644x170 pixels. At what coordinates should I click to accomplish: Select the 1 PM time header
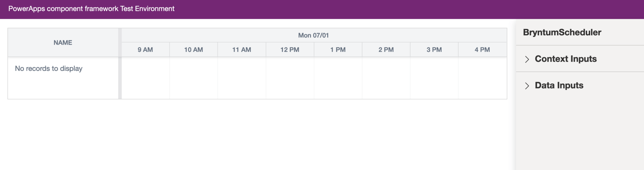[338, 50]
